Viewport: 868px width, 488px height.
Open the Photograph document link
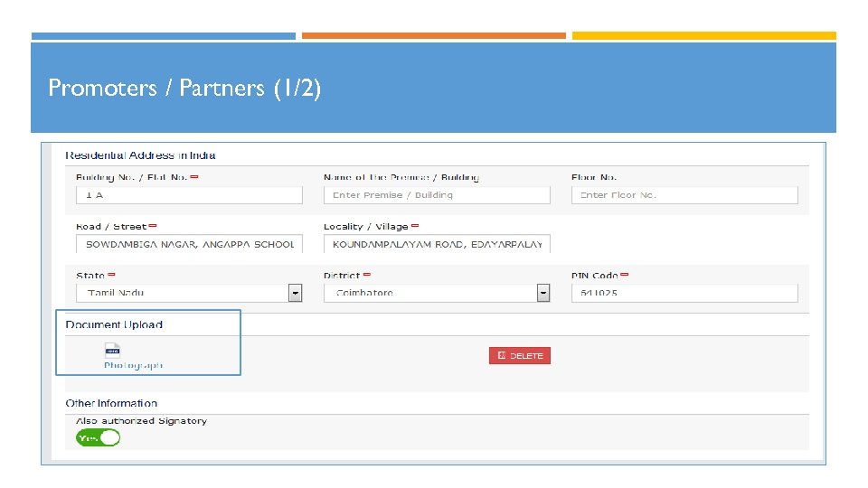point(134,365)
